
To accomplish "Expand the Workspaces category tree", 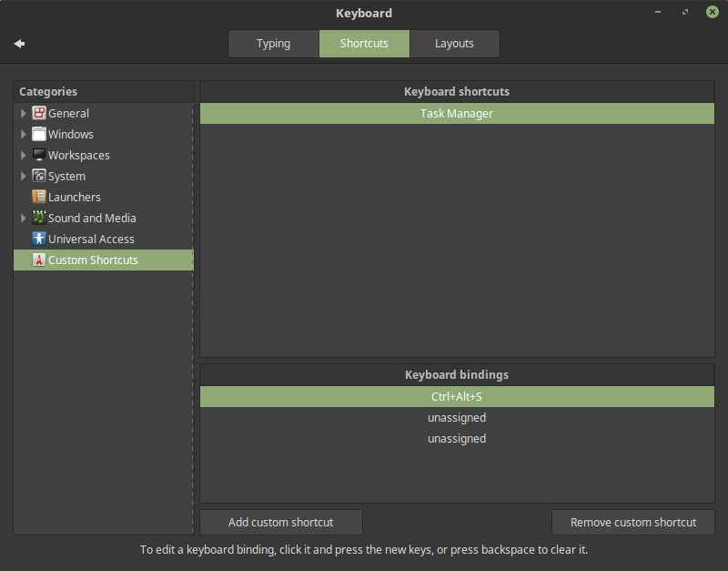I will pos(23,155).
